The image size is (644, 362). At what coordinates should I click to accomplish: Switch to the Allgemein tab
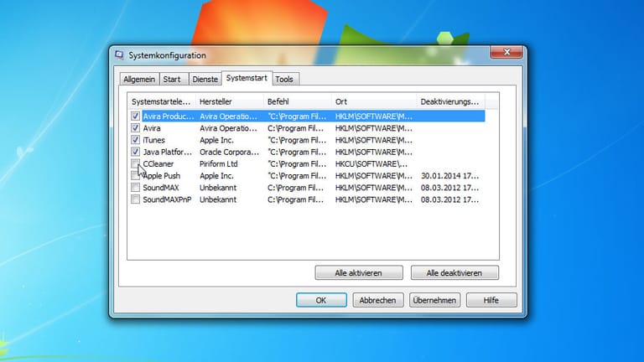(139, 80)
